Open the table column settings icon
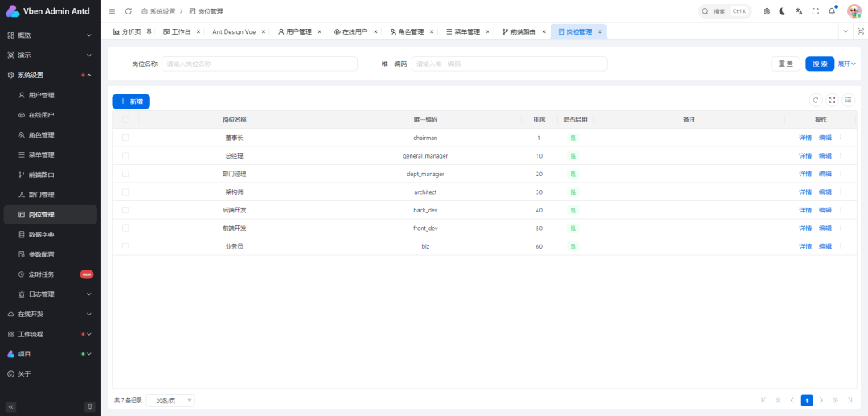 tap(849, 101)
